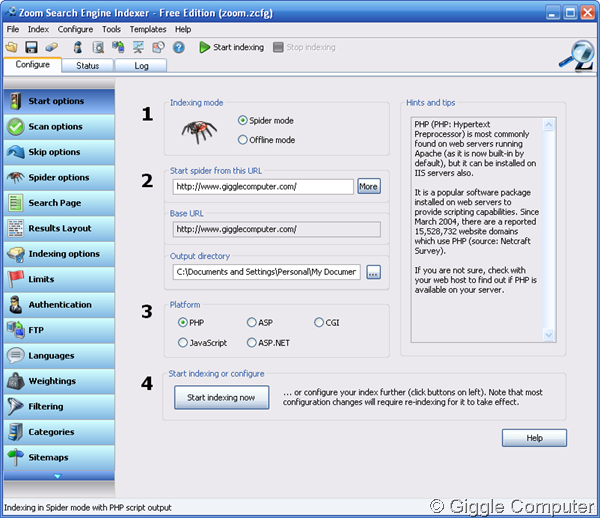Open the Search Page sidebar section
The width and height of the screenshot is (600, 518).
click(59, 203)
